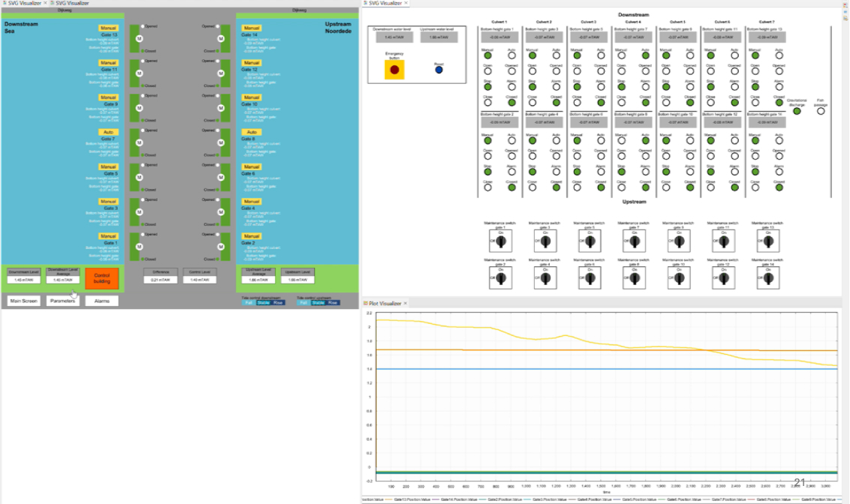Image resolution: width=850 pixels, height=504 pixels.
Task: Click the Manual mode label for Gate 13
Action: (109, 28)
